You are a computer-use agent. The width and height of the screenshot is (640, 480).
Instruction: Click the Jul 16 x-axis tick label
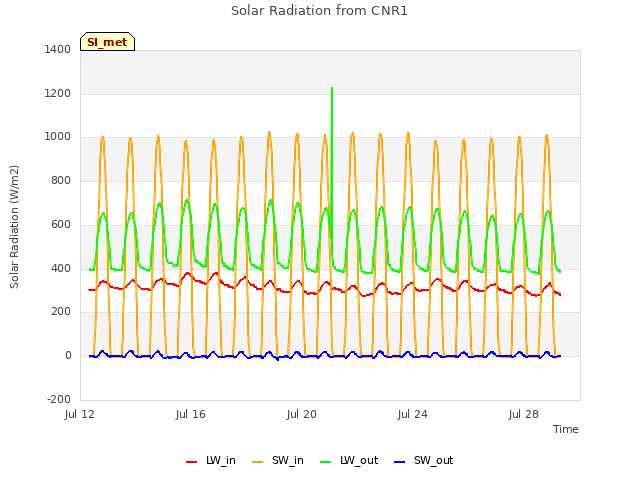click(191, 414)
